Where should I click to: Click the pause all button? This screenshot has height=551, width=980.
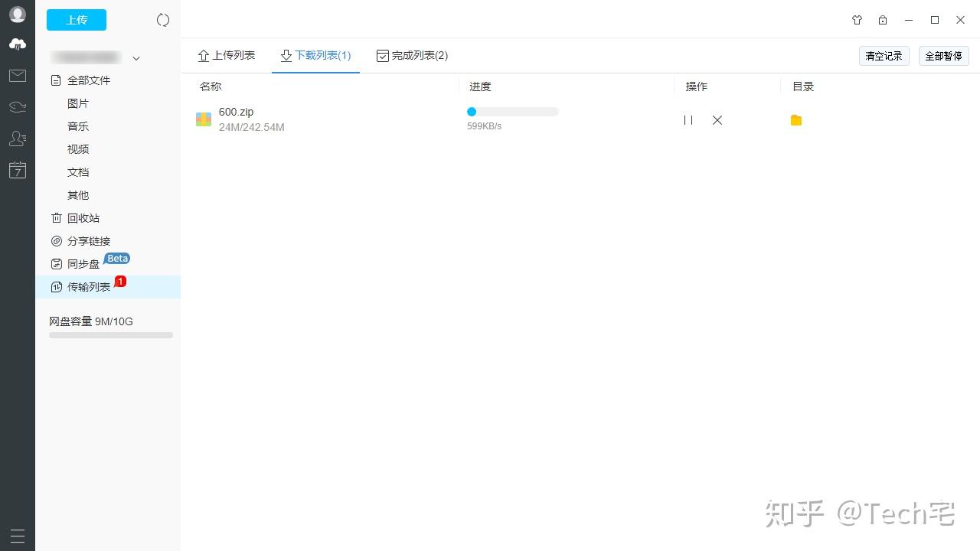[944, 56]
